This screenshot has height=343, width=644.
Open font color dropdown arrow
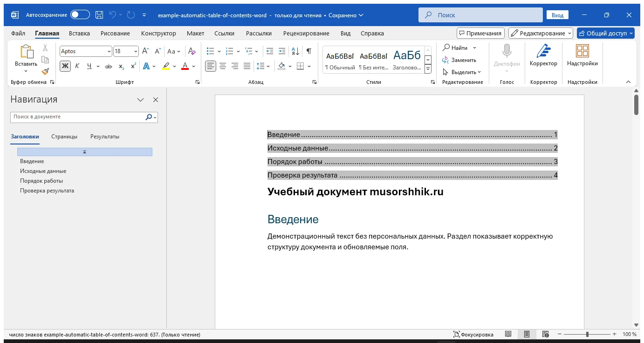coord(194,66)
